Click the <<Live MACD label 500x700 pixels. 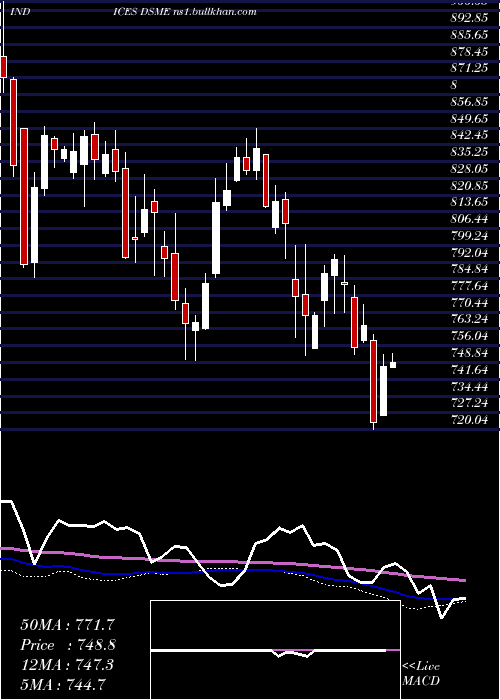pyautogui.click(x=421, y=674)
